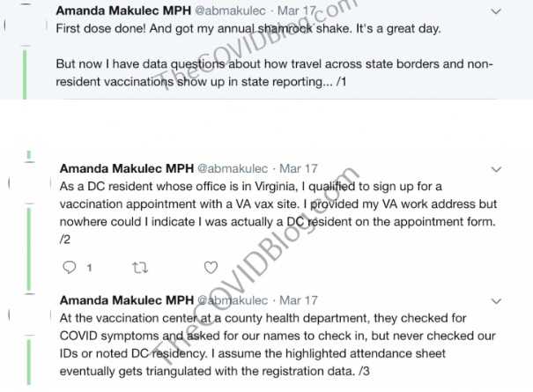The image size is (533, 392).
Task: Open Mar 17 timestamp on third tweet
Action: coord(299,300)
